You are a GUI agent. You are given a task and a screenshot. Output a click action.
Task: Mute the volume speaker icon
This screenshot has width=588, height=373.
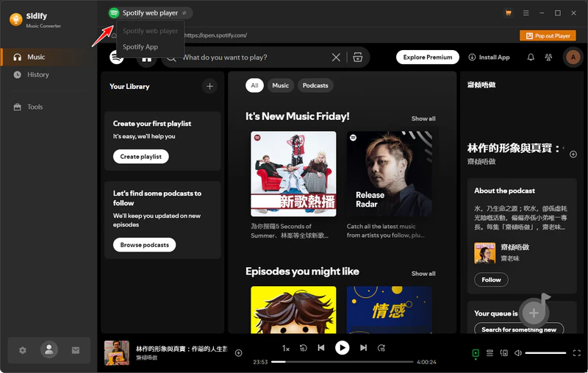pos(518,352)
